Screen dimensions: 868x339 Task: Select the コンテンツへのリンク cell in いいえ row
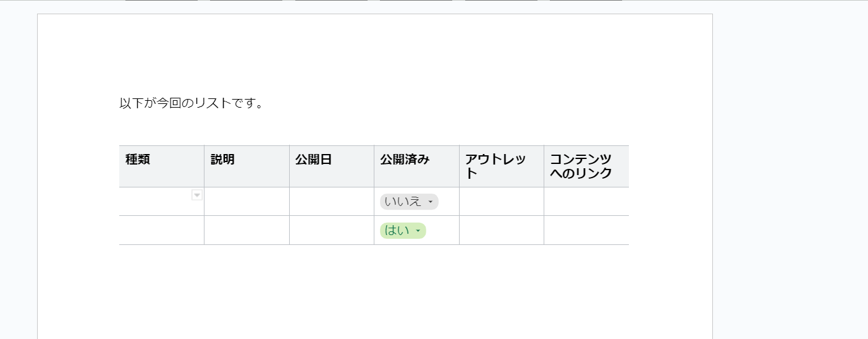(586, 202)
